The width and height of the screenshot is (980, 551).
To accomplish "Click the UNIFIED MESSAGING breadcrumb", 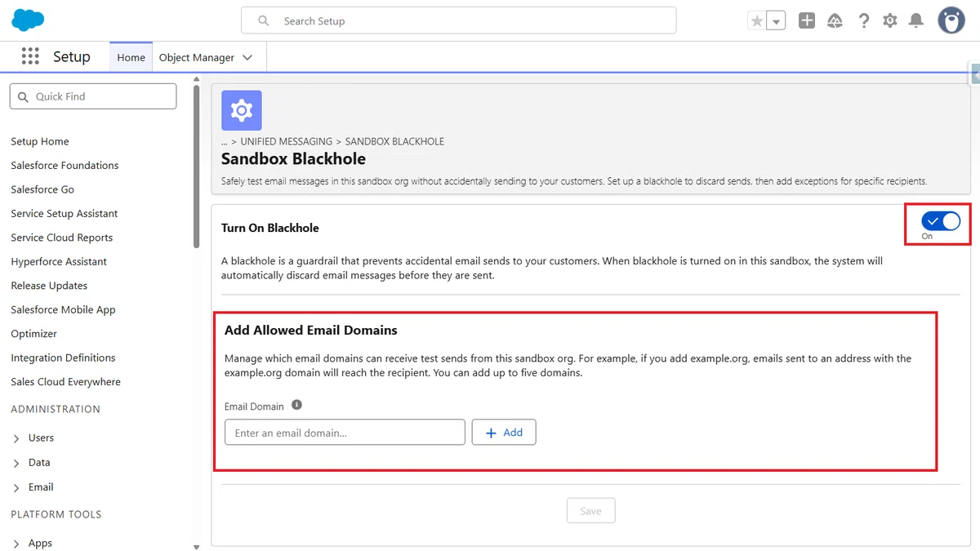I will tap(286, 142).
